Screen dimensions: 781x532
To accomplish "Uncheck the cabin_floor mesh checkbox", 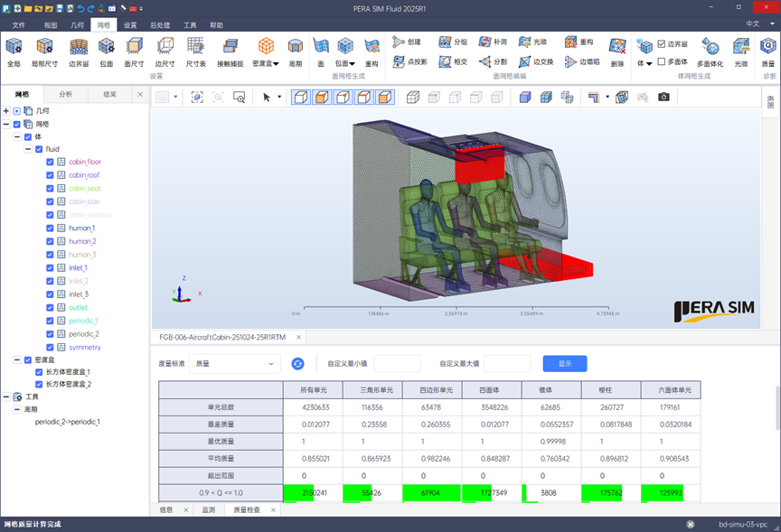I will point(51,163).
